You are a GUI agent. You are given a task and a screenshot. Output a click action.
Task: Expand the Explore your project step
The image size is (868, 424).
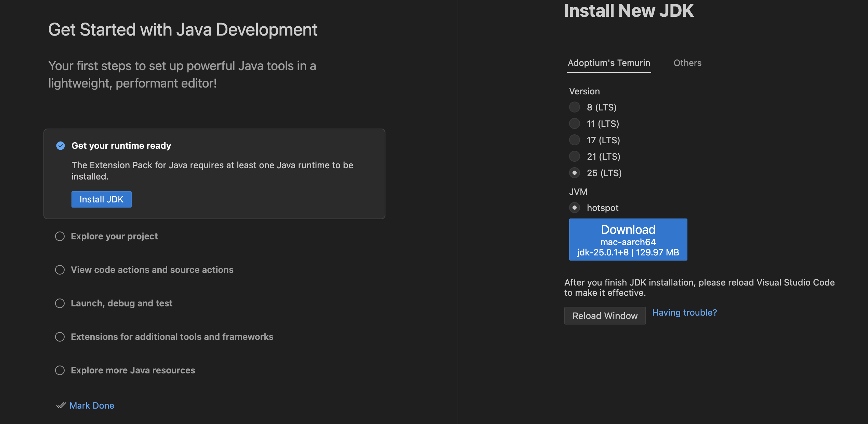pos(114,236)
